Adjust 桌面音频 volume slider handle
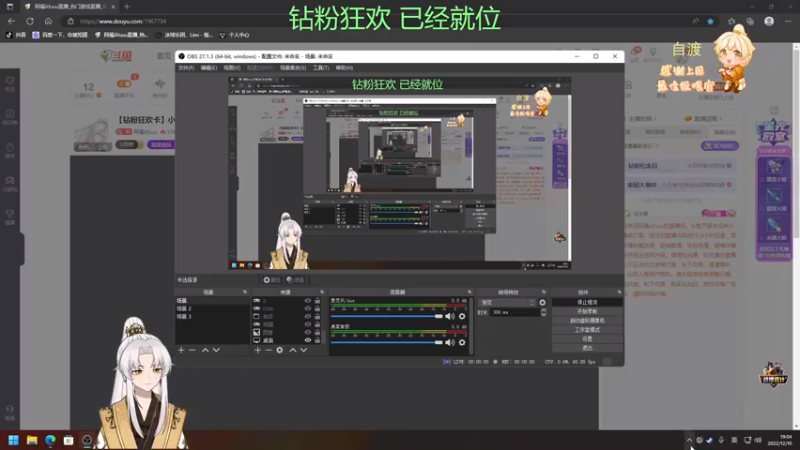Image resolution: width=800 pixels, height=450 pixels. click(438, 342)
